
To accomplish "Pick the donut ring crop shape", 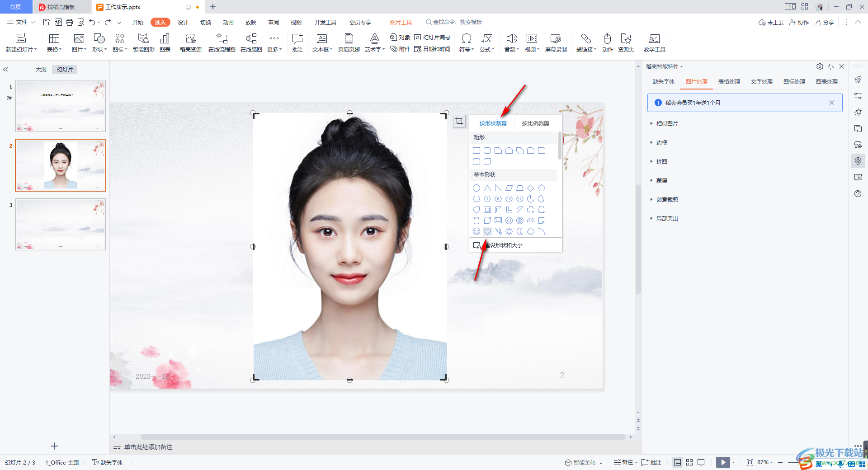I will 509,221.
